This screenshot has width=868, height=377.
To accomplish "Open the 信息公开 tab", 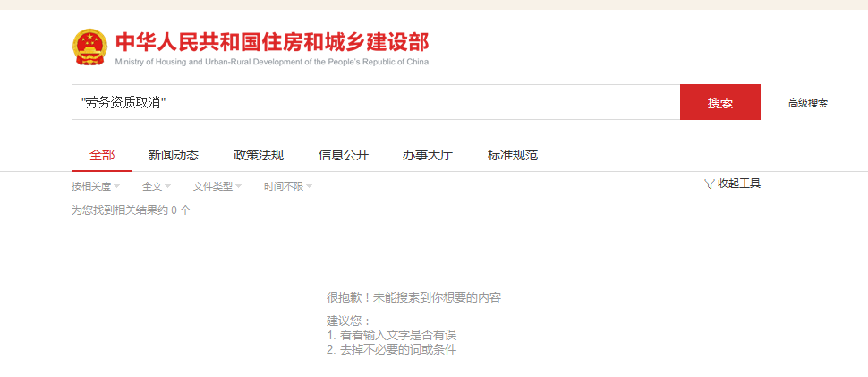I will [344, 155].
